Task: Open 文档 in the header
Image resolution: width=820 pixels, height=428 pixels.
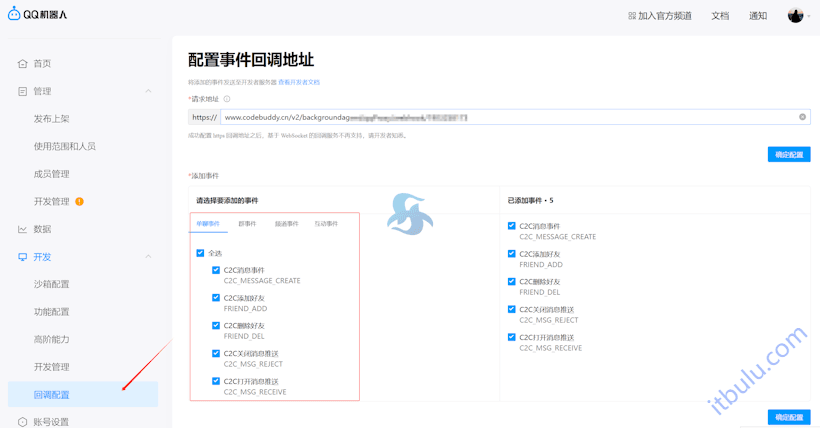Action: (720, 16)
